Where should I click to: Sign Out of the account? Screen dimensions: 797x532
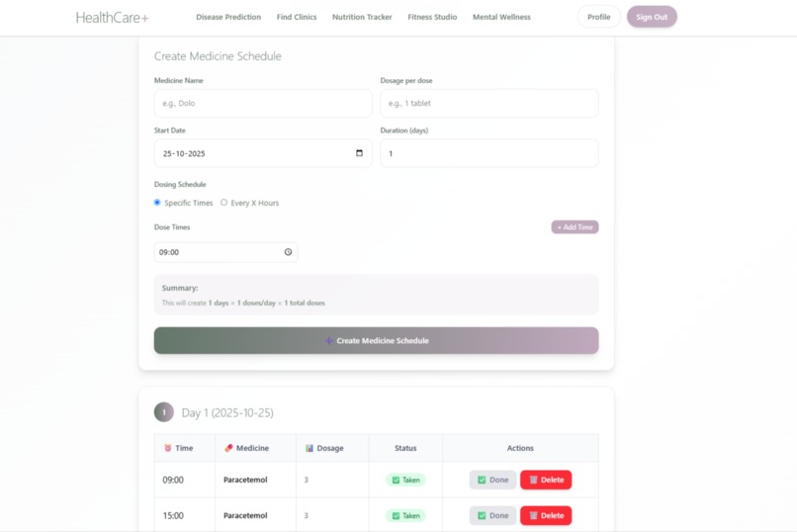click(652, 17)
